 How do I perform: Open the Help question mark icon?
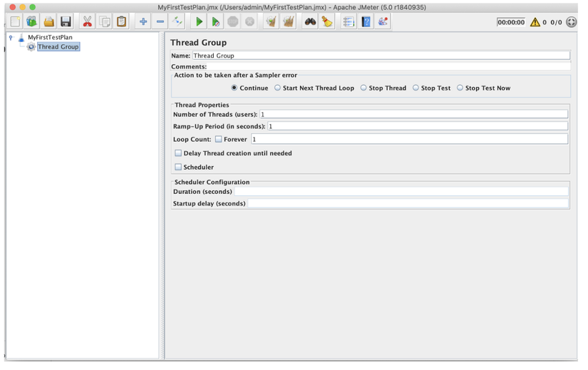[x=366, y=22]
